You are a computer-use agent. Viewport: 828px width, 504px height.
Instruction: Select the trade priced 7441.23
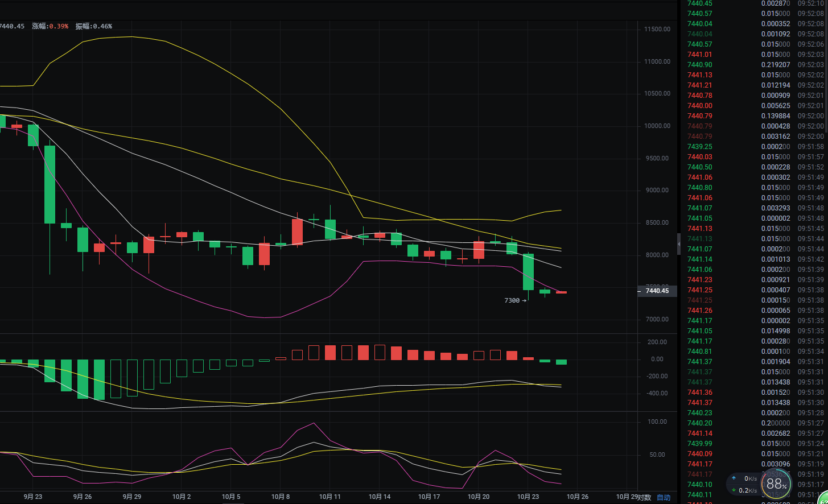pos(755,280)
